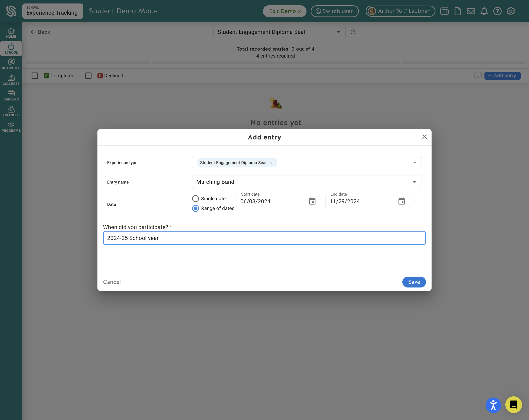Open the Home sidebar section
Image resolution: width=529 pixels, height=420 pixels.
pos(11,33)
